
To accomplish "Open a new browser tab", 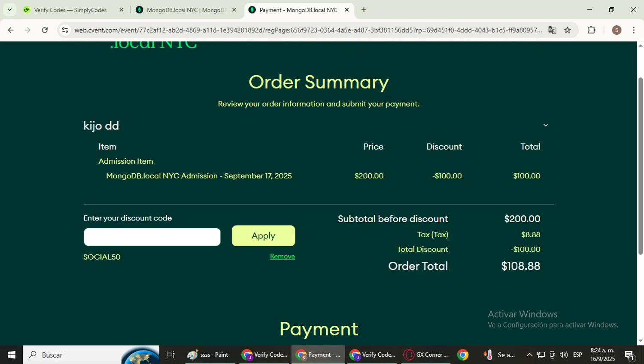I will pos(364,10).
